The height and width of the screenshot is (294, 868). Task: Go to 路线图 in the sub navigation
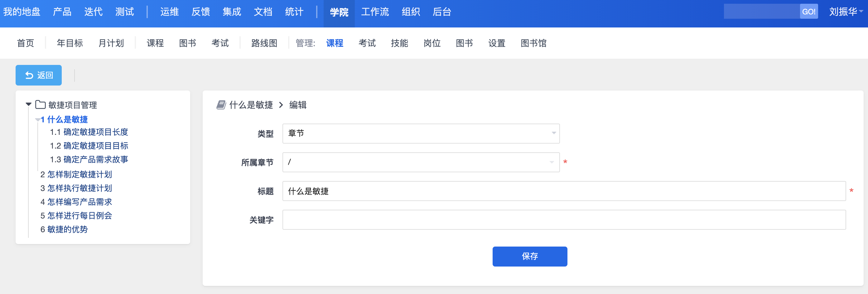click(264, 43)
